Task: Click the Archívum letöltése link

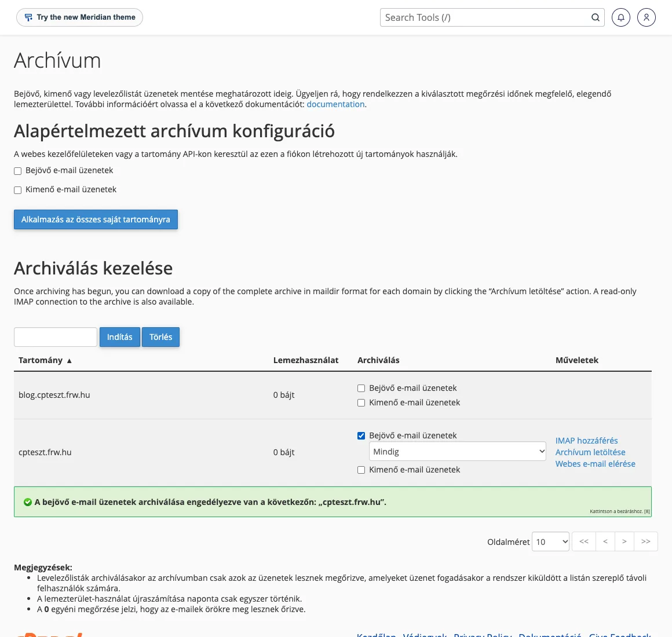Action: (x=590, y=452)
